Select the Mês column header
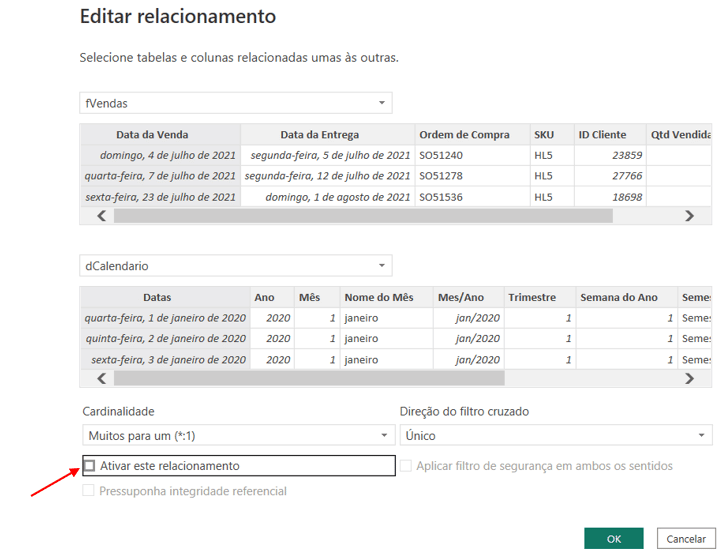722x555 pixels. [x=317, y=297]
